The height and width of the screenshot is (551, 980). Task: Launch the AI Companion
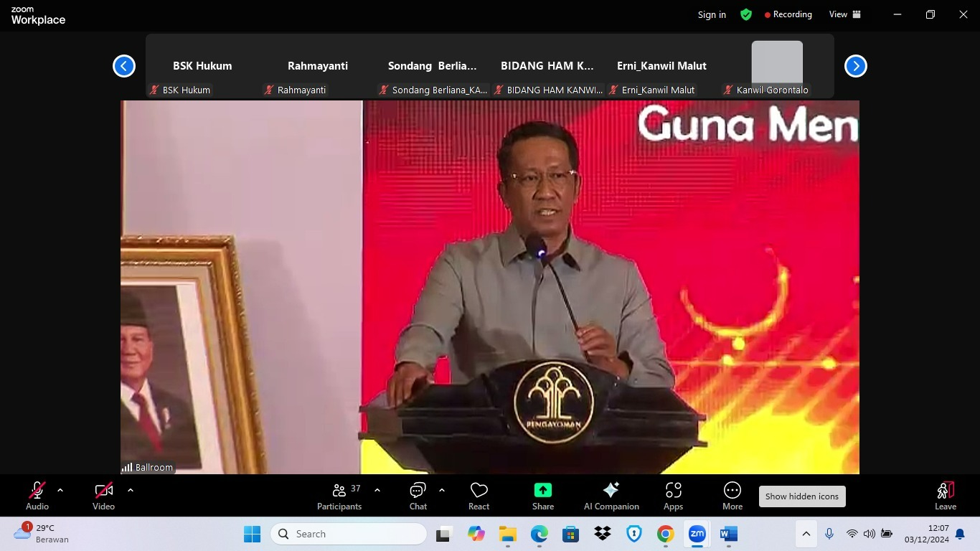click(611, 496)
